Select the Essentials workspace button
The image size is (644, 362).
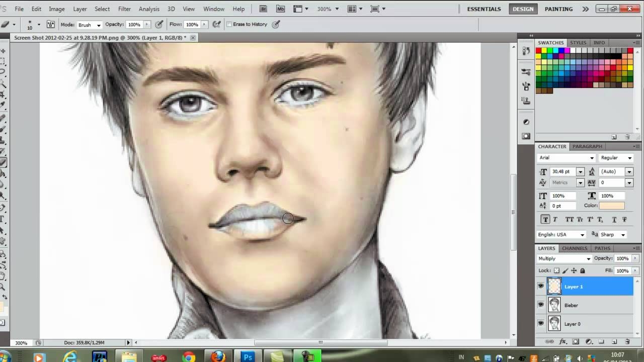484,9
